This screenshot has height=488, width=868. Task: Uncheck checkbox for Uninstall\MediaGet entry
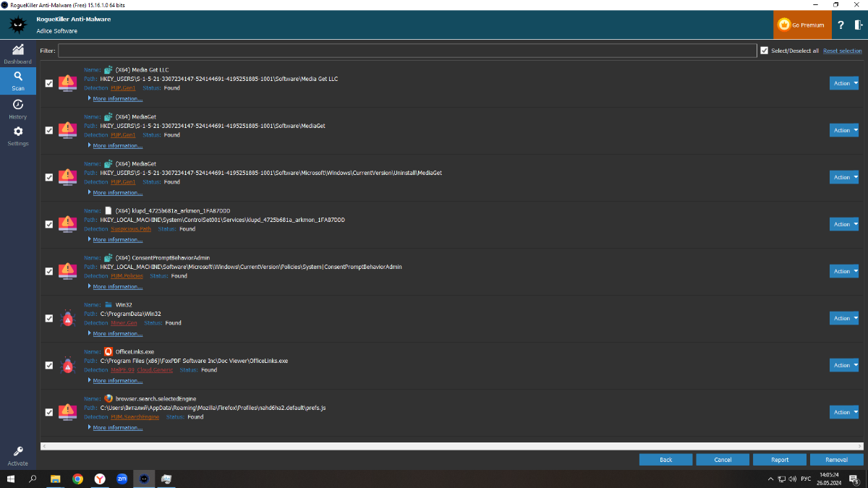pyautogui.click(x=49, y=177)
